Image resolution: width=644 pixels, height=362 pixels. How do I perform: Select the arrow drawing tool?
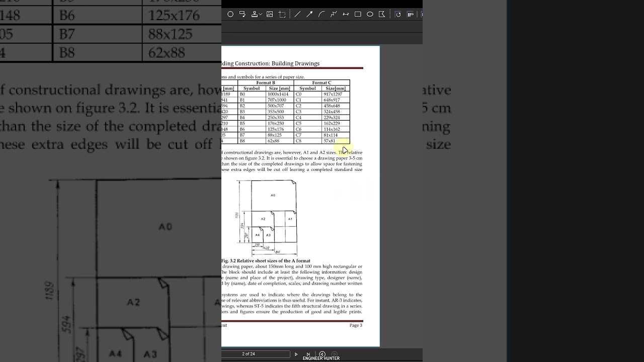pos(309,15)
